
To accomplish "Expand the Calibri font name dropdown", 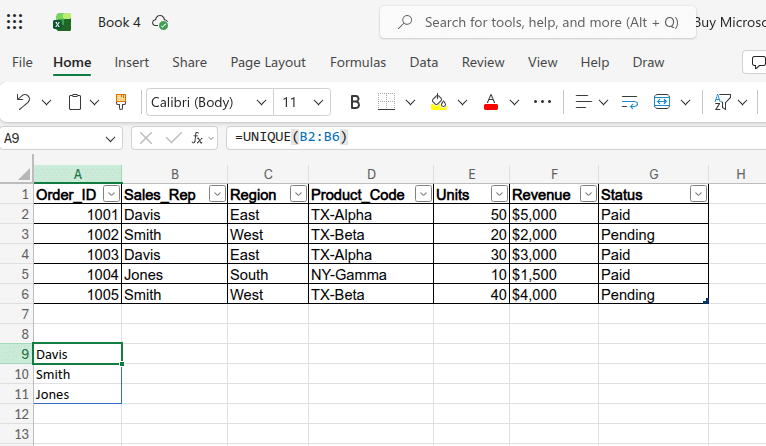I will (x=261, y=102).
